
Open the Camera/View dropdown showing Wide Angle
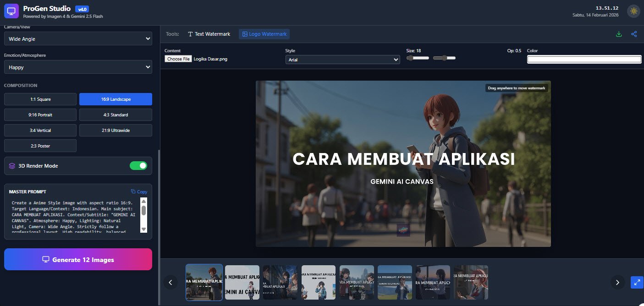tap(78, 39)
